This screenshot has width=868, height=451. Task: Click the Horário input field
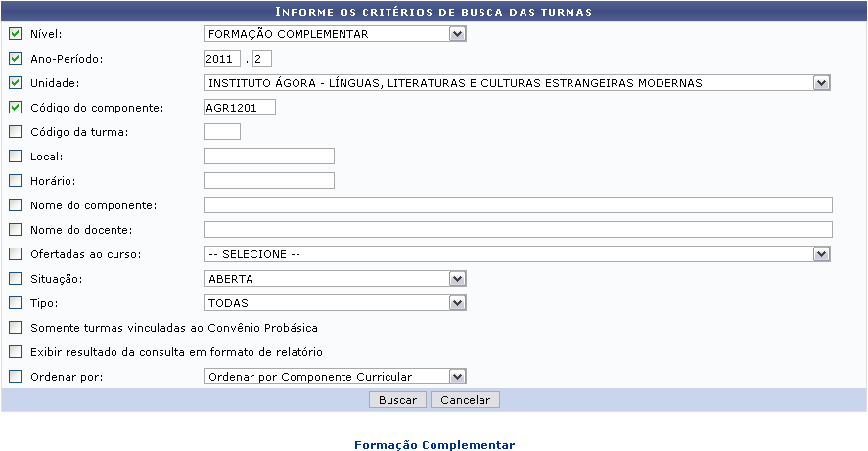[269, 180]
